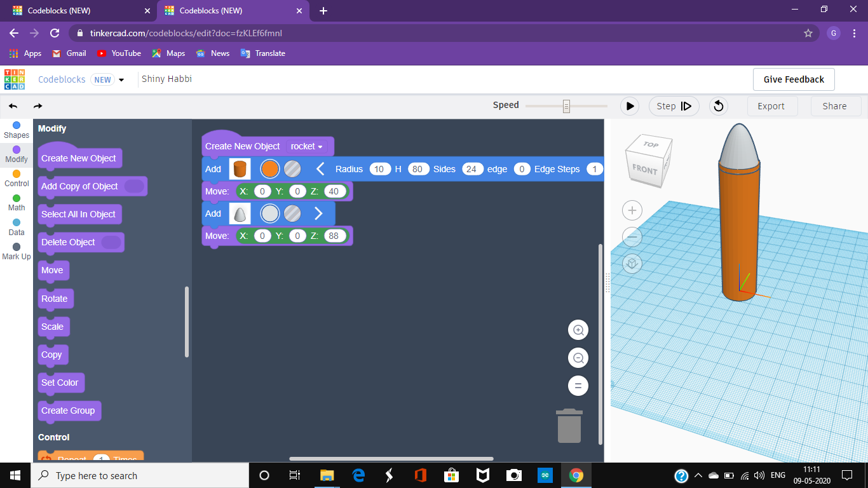
Task: Click the Export button
Action: click(x=772, y=106)
